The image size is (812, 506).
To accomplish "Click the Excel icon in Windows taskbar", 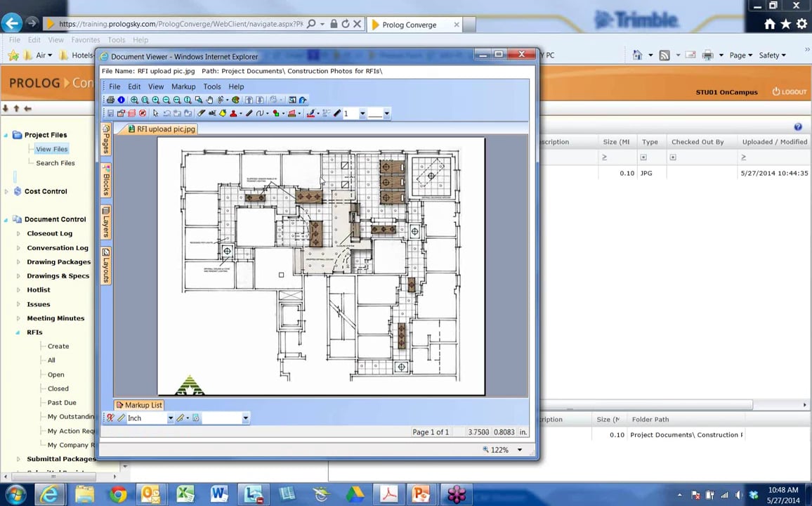I will pos(185,495).
